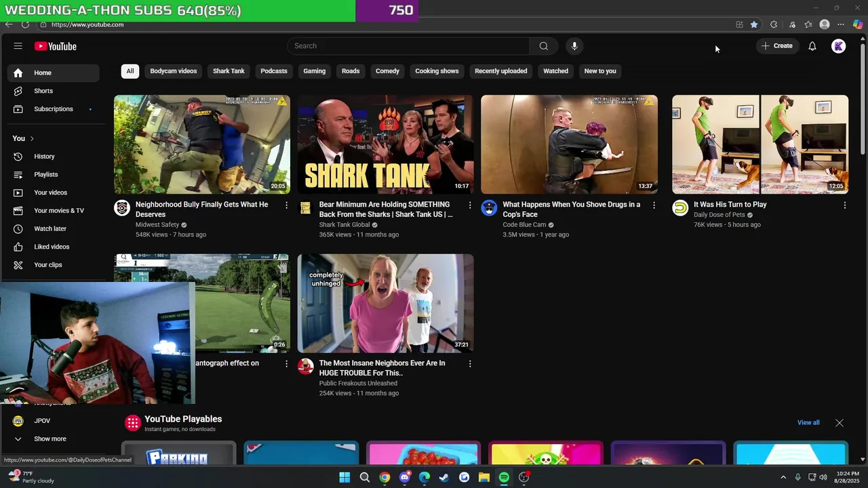Open browser settings and more menu

(x=841, y=24)
